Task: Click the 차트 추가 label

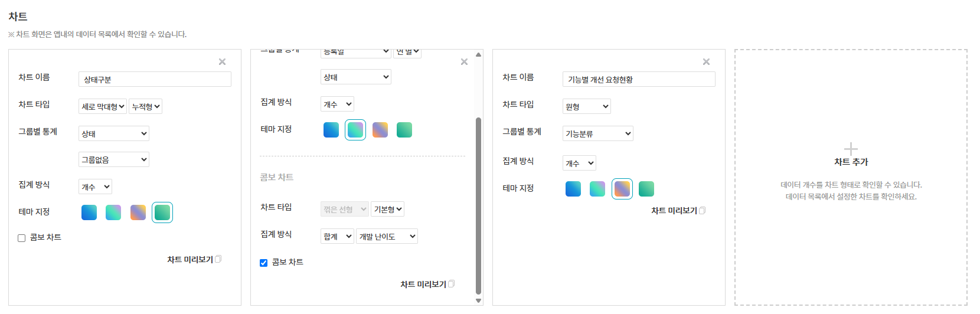Action: (851, 162)
